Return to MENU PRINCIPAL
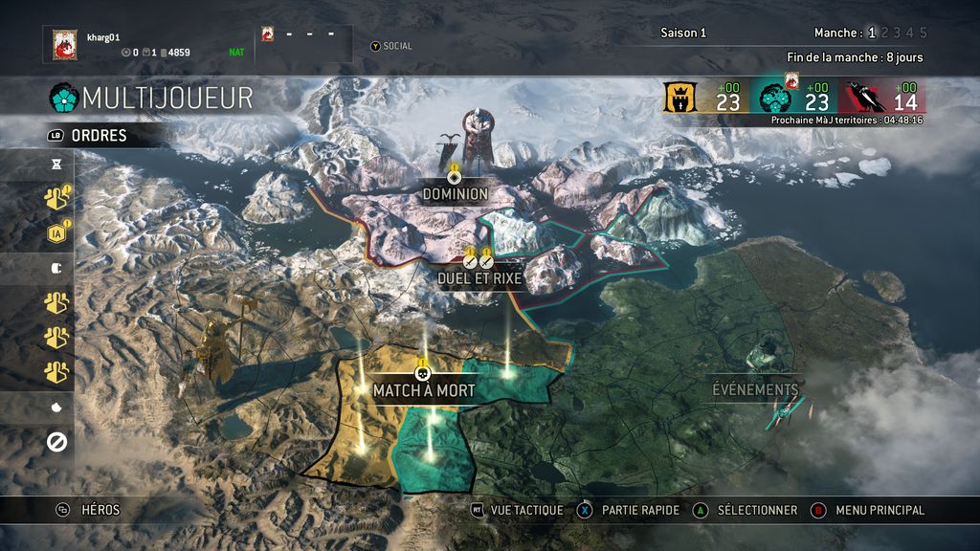 pyautogui.click(x=880, y=511)
